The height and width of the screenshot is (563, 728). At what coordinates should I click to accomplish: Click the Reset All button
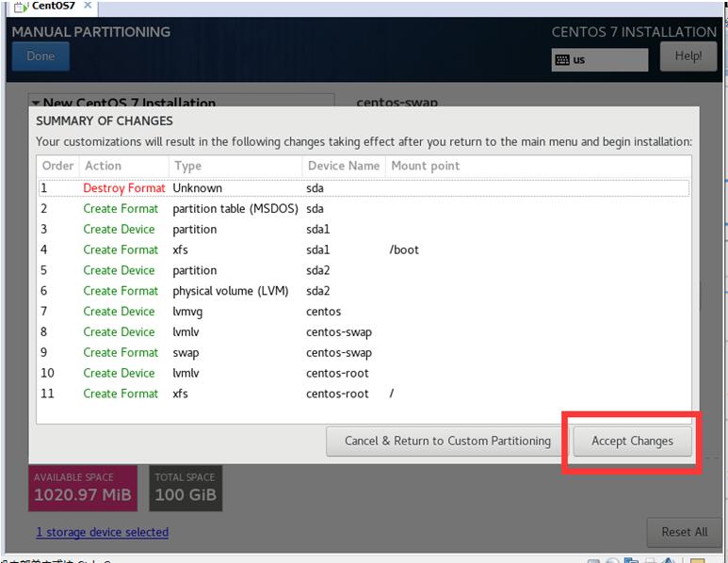click(x=684, y=532)
